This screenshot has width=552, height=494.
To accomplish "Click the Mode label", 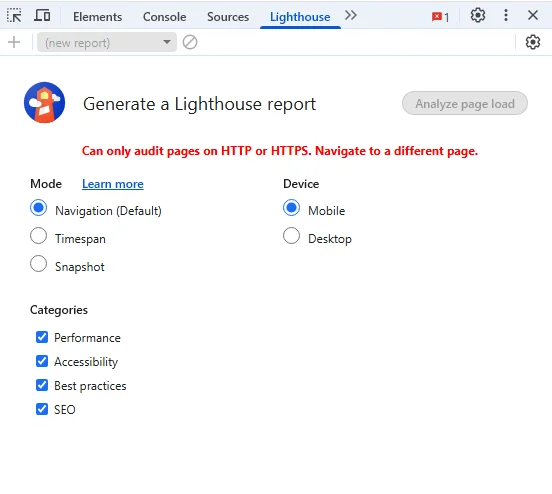I will point(46,184).
